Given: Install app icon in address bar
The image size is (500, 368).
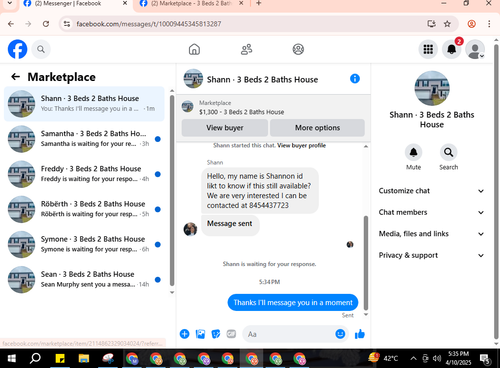Looking at the screenshot, I should (x=432, y=24).
